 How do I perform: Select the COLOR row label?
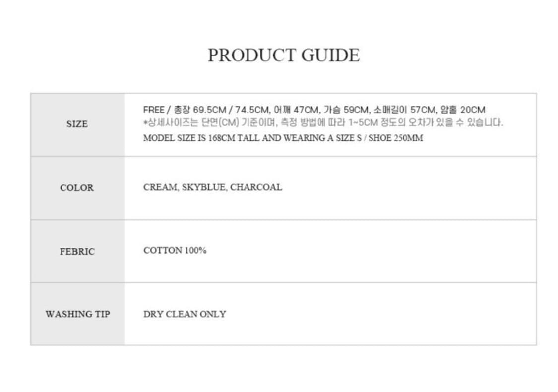(x=77, y=188)
